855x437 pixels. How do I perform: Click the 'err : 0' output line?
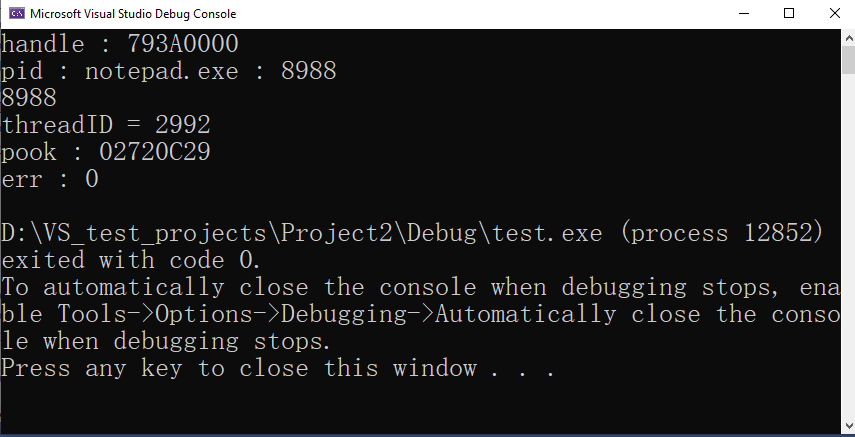(x=50, y=179)
